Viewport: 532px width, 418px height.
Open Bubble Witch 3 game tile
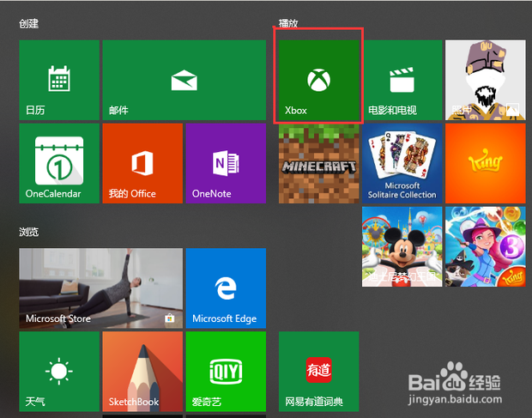coord(485,246)
